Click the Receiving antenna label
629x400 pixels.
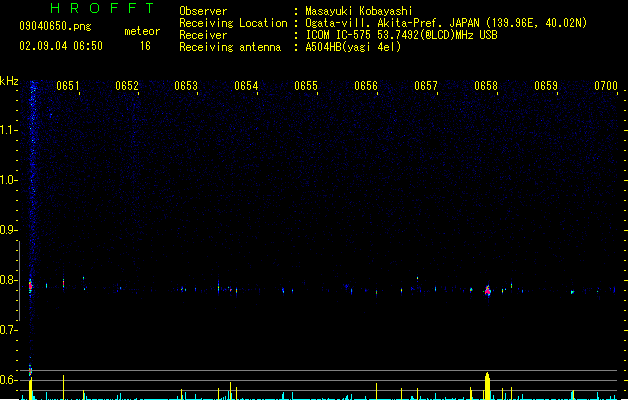pyautogui.click(x=230, y=47)
